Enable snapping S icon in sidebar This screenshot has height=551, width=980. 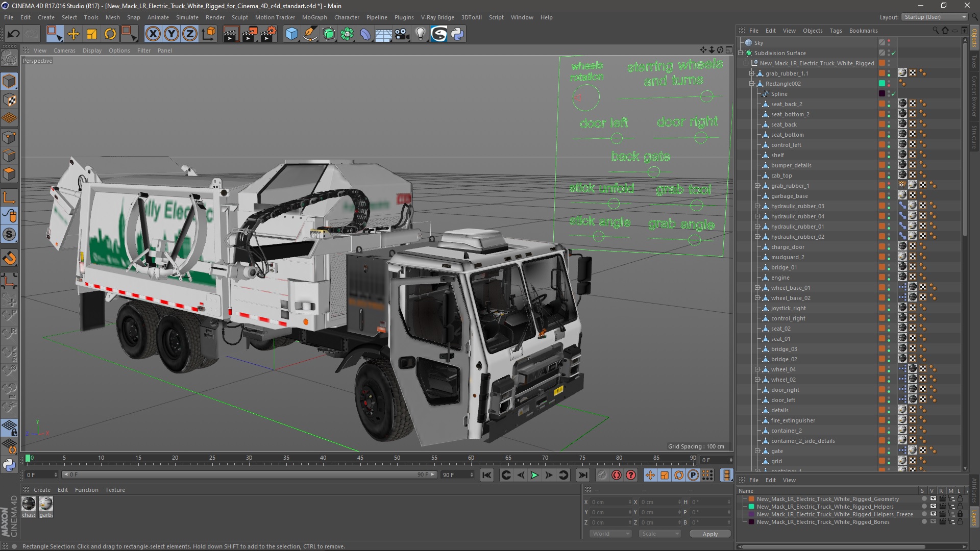pyautogui.click(x=9, y=234)
